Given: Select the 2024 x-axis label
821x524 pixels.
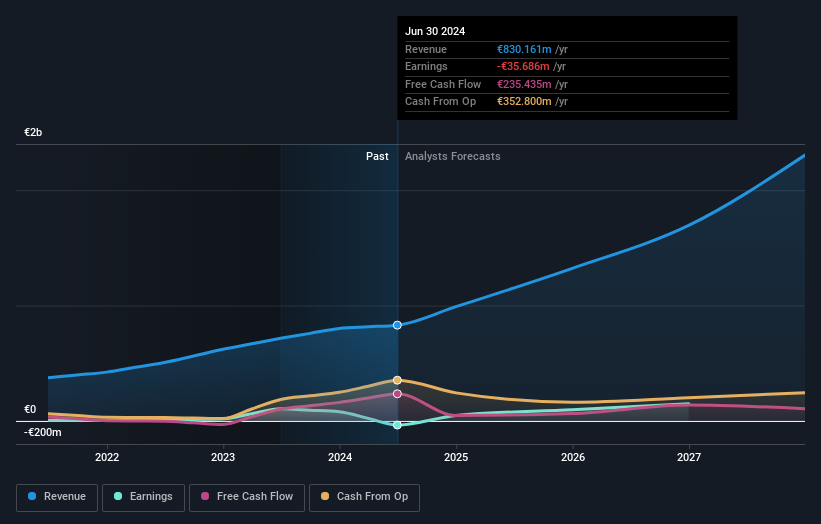Looking at the screenshot, I should click(340, 457).
